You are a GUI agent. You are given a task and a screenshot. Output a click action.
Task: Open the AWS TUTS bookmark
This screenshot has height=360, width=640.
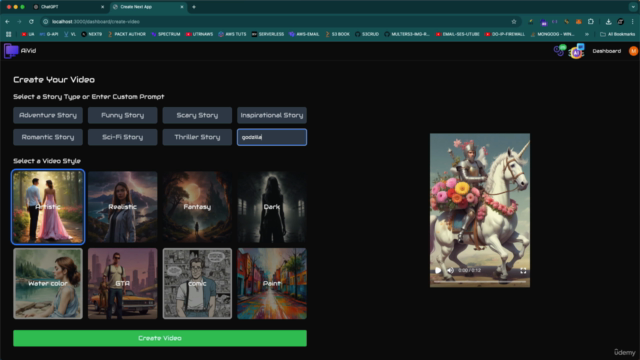[232, 34]
